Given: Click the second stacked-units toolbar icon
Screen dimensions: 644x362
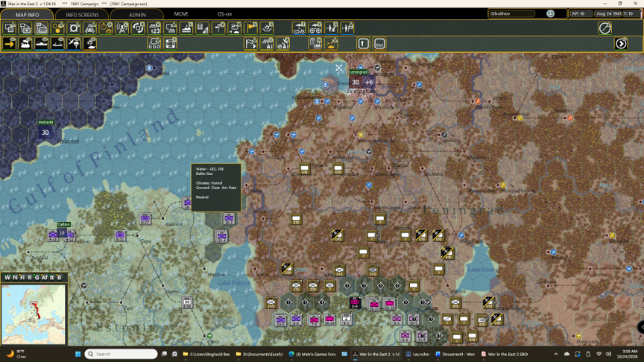Looking at the screenshot, I should coord(25,28).
